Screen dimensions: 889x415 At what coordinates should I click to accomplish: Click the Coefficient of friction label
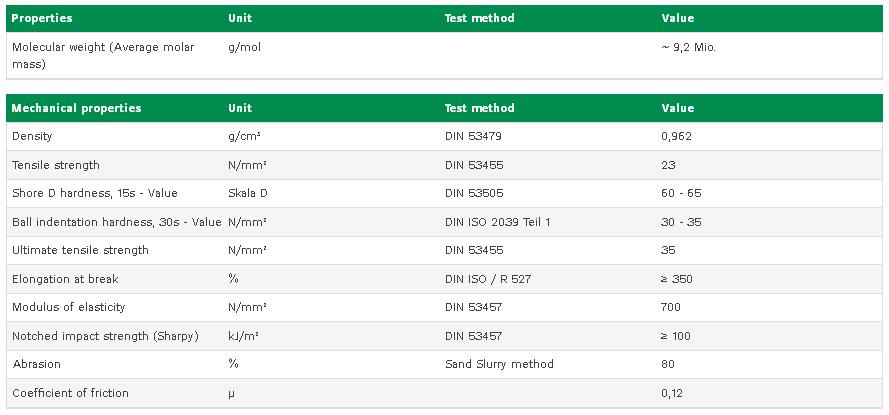pos(70,393)
